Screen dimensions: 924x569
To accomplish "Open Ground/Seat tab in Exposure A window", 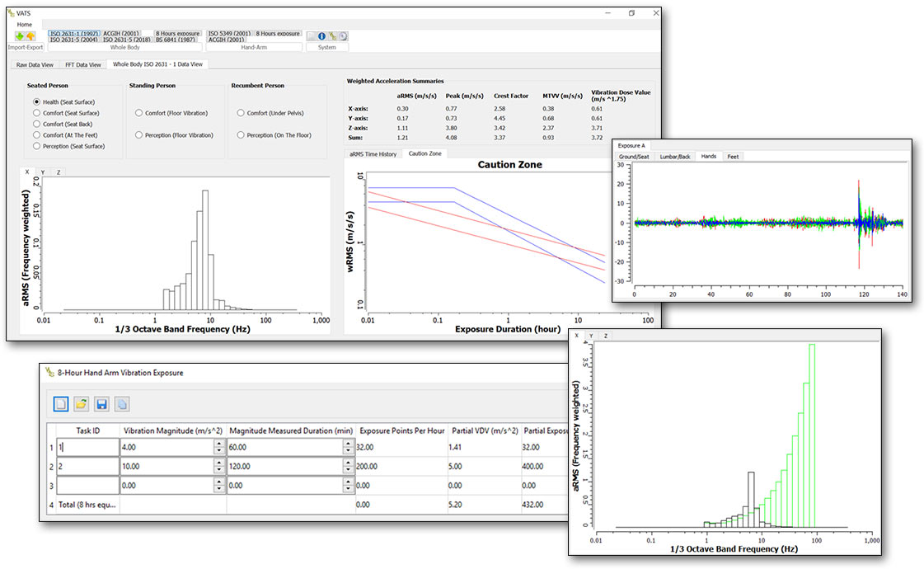I will pyautogui.click(x=634, y=157).
